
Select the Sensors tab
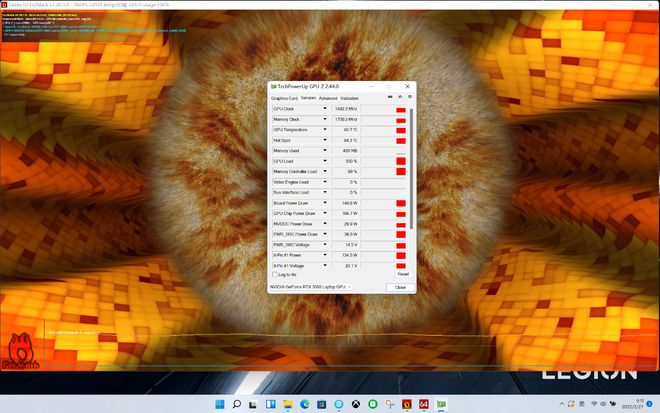pos(308,98)
